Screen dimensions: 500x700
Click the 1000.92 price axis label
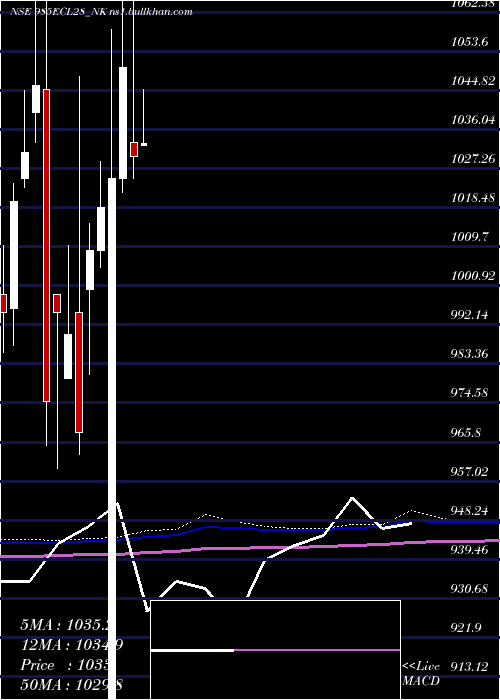tap(473, 276)
